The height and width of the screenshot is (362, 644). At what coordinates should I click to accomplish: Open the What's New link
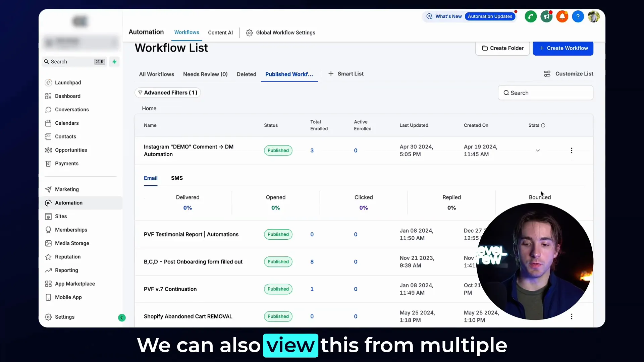(x=444, y=16)
